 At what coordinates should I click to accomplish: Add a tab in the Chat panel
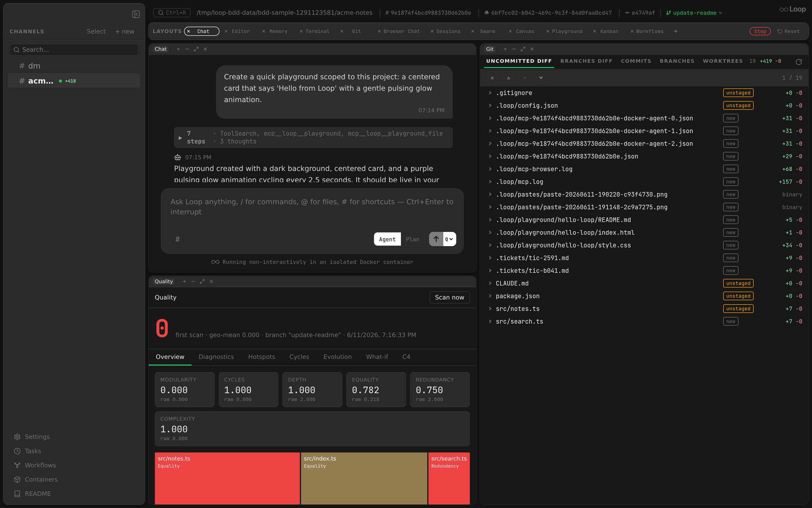click(x=178, y=49)
